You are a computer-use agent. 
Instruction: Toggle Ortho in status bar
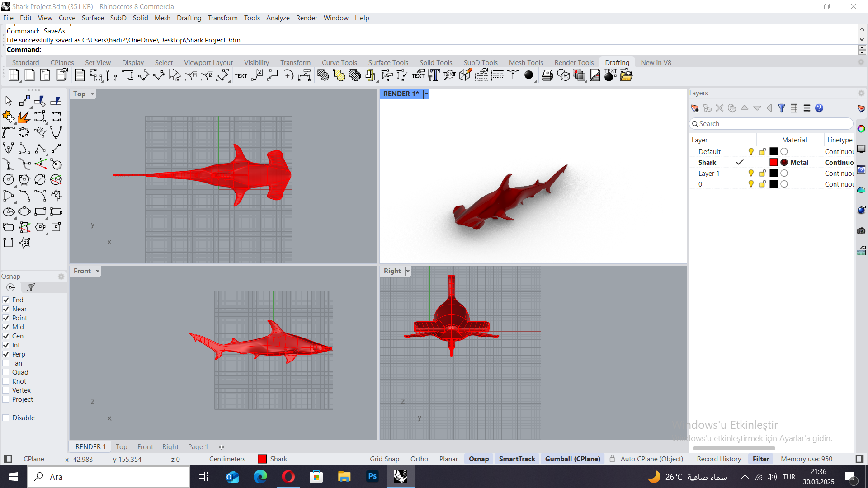pos(419,459)
